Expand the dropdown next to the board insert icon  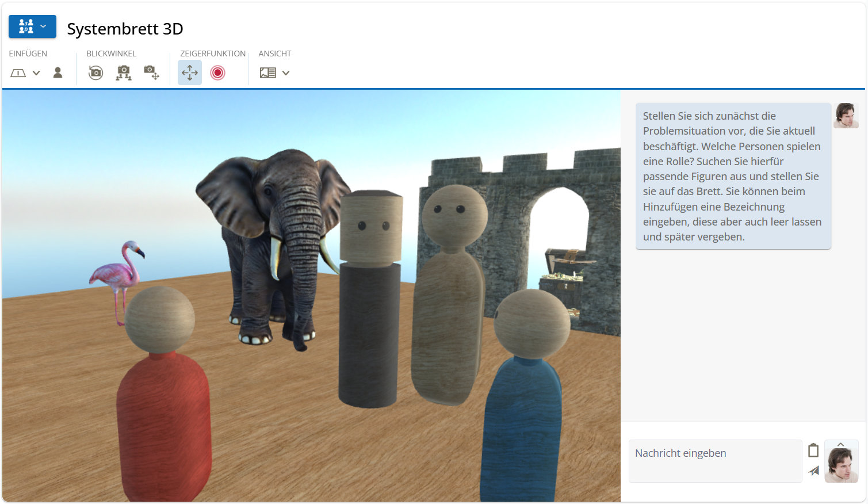pyautogui.click(x=36, y=72)
